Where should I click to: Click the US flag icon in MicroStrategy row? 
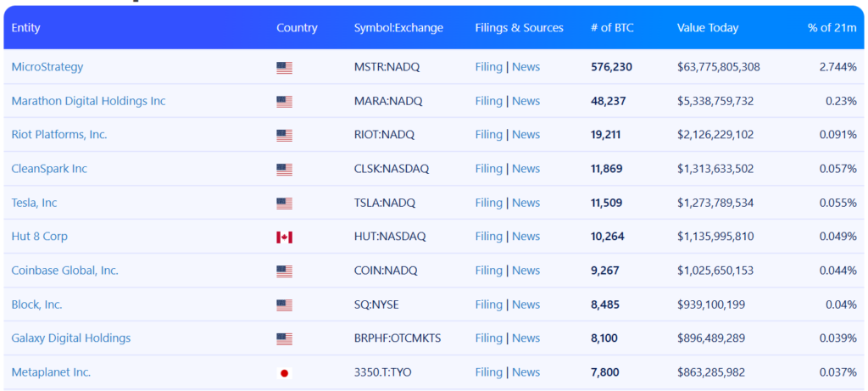click(284, 68)
